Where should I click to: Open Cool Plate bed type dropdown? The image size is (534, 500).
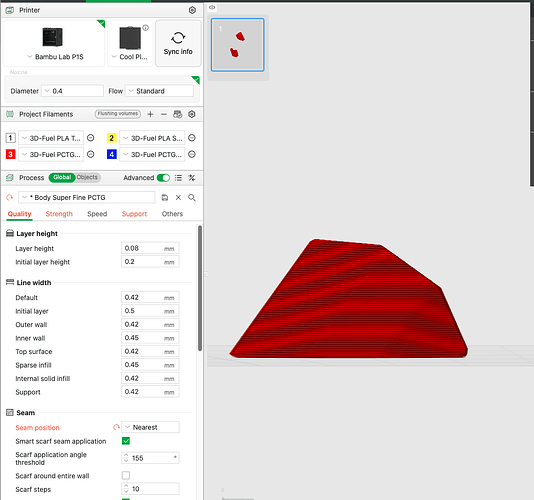(x=130, y=43)
